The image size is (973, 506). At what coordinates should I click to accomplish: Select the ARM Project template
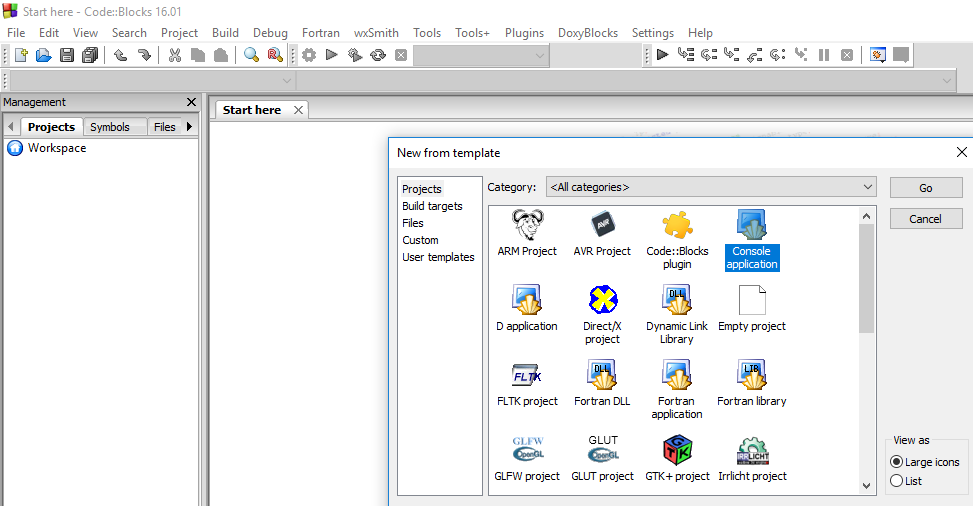pos(527,233)
